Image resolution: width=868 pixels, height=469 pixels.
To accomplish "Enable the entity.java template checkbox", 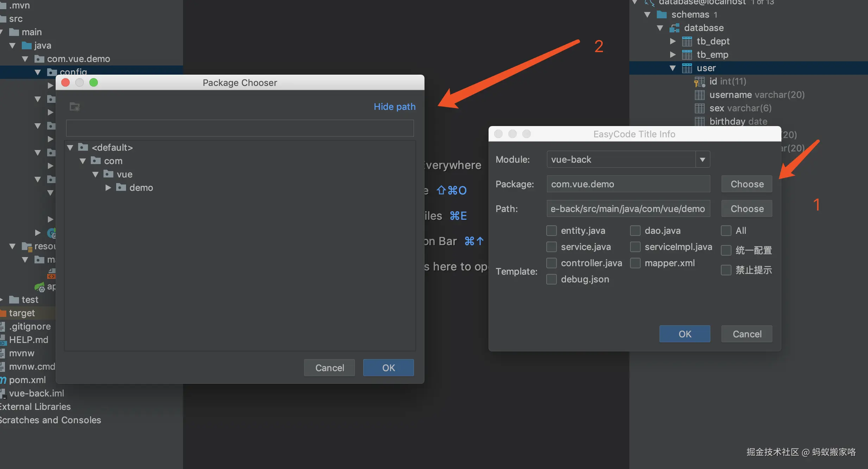I will coord(552,231).
